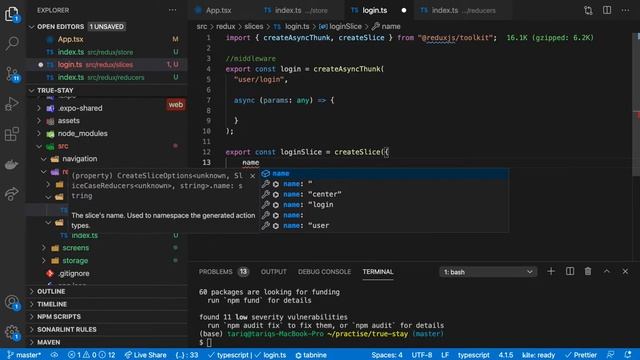The width and height of the screenshot is (640, 360).
Task: Open the bash terminal selector dropdown
Action: click(x=488, y=272)
